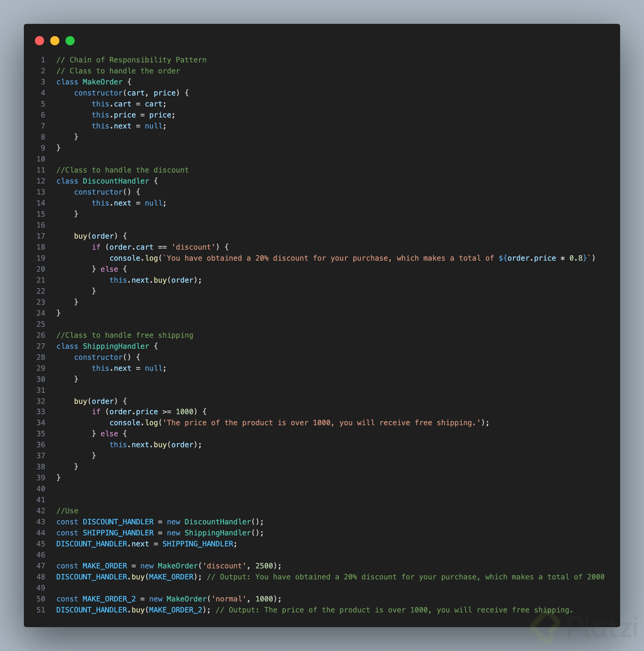Click the ShippingHandler class name on line 27
Screen dimensions: 644x651
116,346
